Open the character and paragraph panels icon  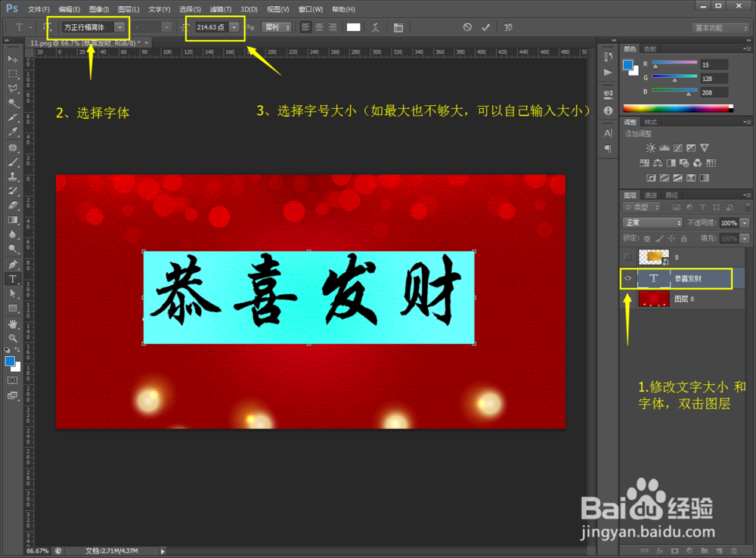tap(398, 27)
